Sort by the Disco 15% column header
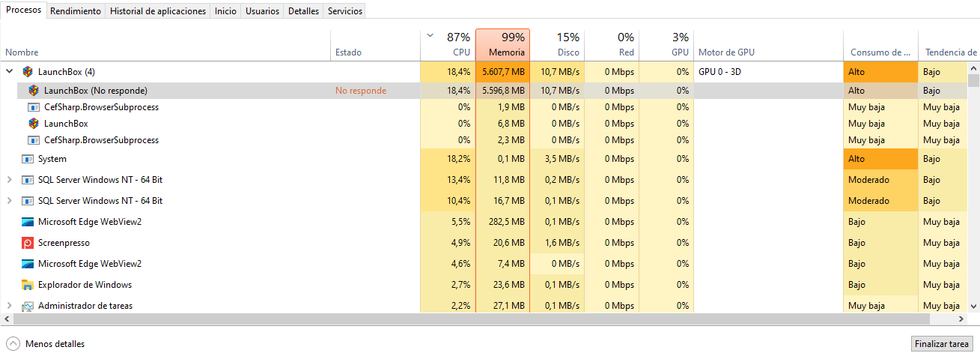 click(557, 45)
